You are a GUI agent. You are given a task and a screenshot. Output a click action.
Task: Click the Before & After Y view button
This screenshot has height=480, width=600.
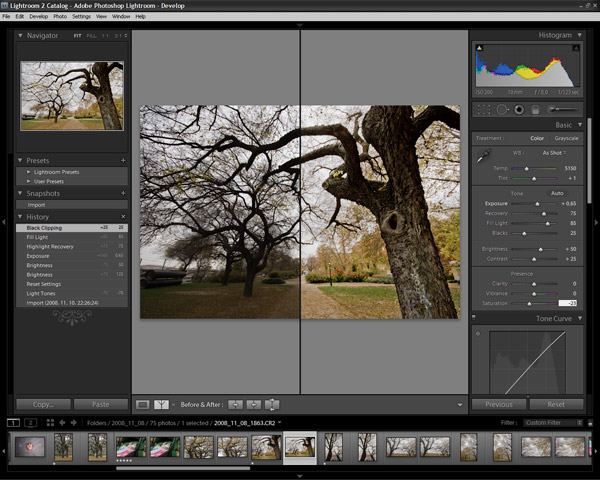click(161, 405)
